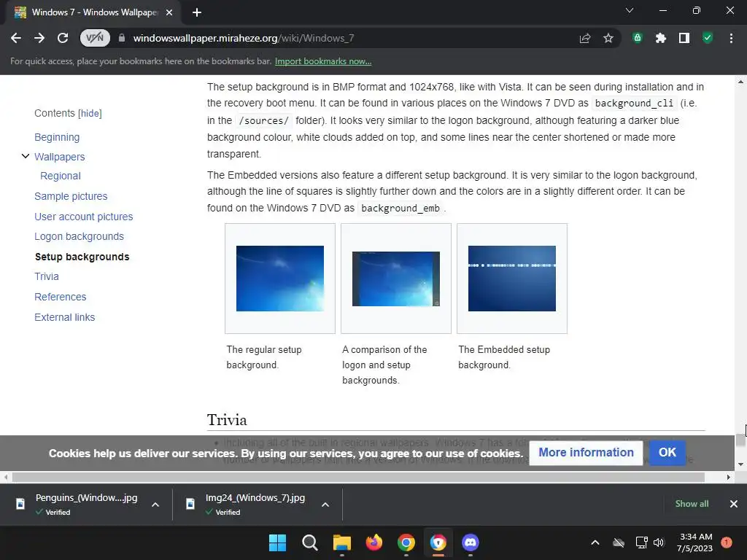Go forward to the next page
The height and width of the screenshot is (560, 747).
click(39, 38)
